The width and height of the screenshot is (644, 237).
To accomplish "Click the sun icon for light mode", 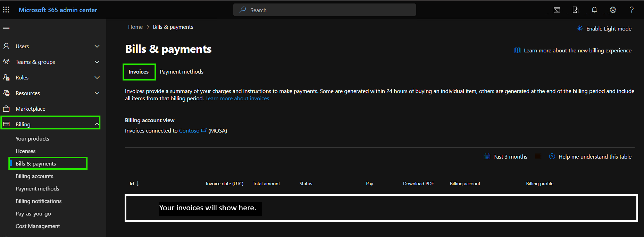I will pos(580,28).
